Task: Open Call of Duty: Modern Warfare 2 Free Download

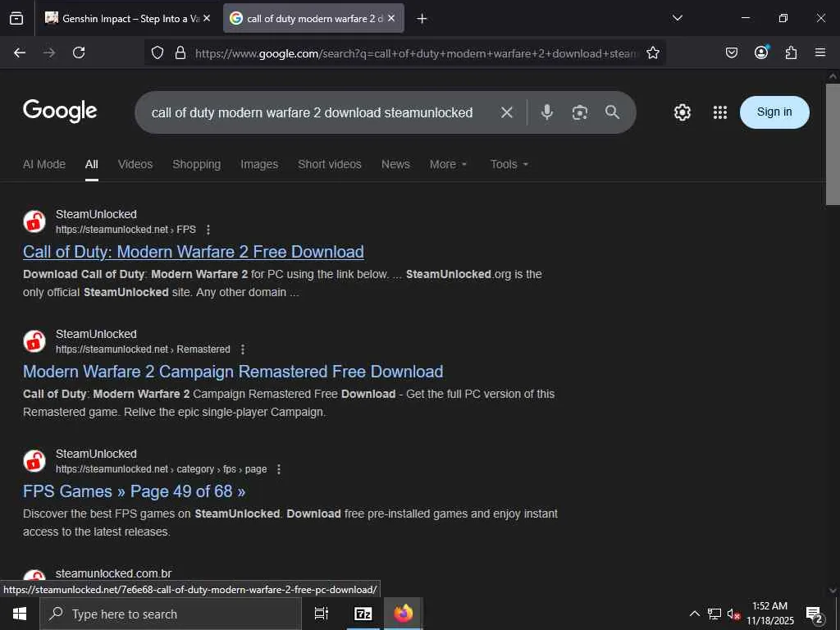Action: pyautogui.click(x=194, y=252)
